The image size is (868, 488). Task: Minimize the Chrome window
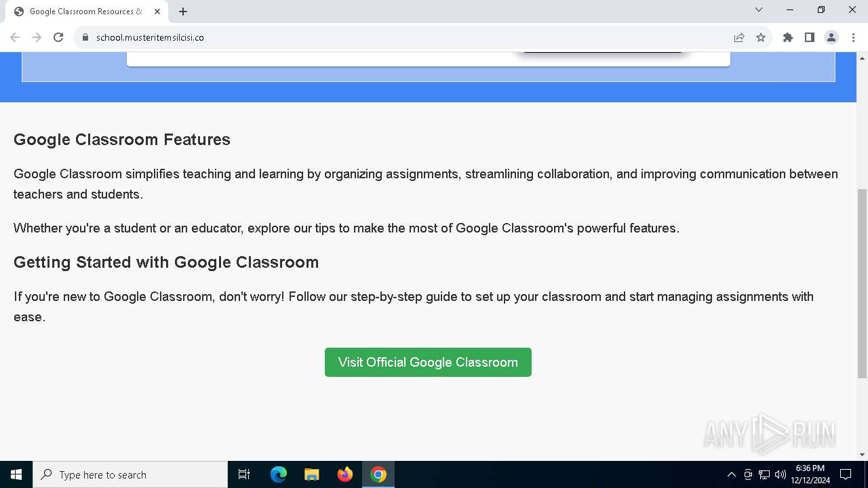[790, 9]
